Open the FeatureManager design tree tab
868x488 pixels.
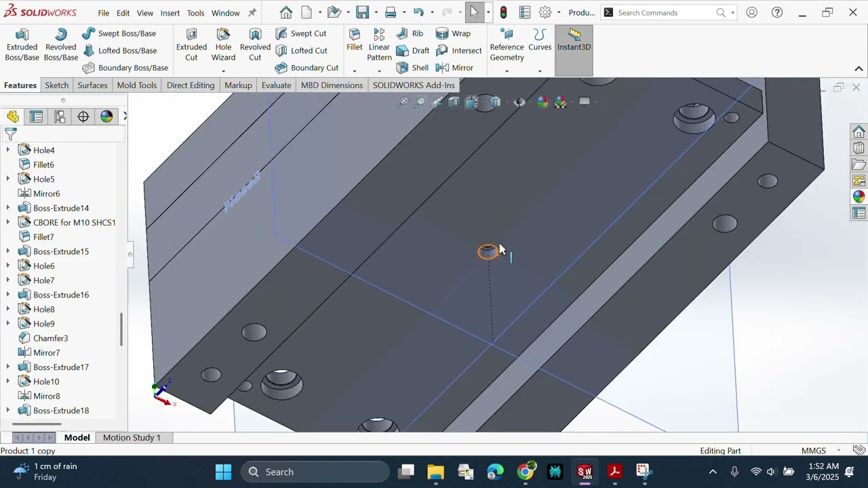(13, 117)
